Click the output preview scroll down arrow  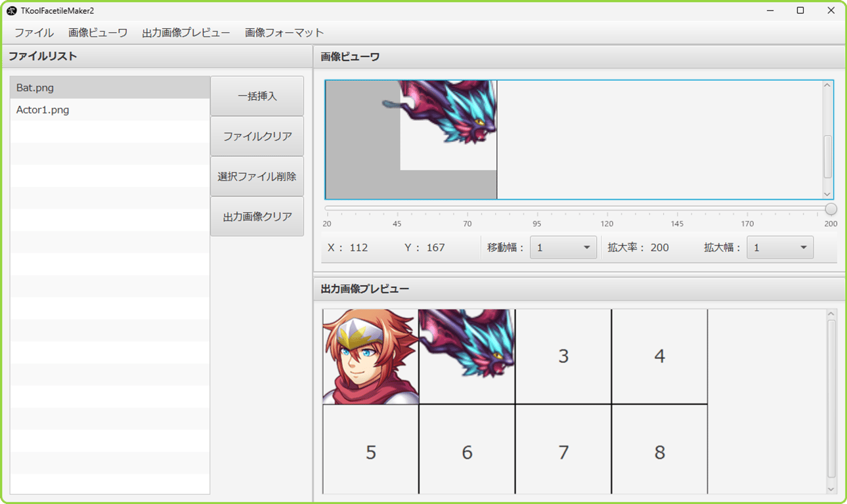(832, 489)
